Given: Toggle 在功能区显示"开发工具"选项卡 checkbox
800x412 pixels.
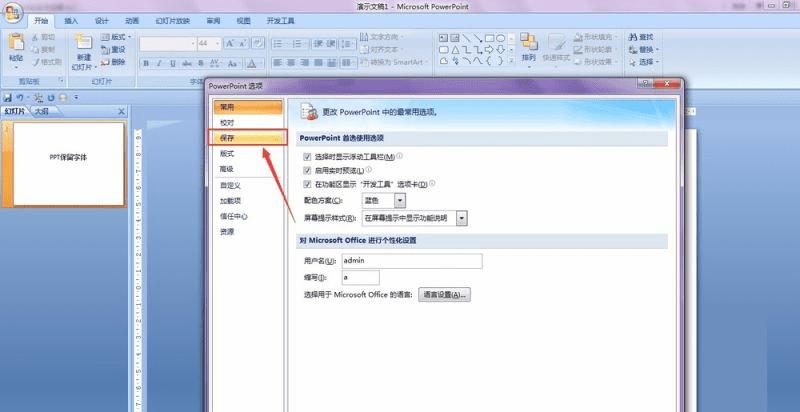Looking at the screenshot, I should [x=307, y=184].
